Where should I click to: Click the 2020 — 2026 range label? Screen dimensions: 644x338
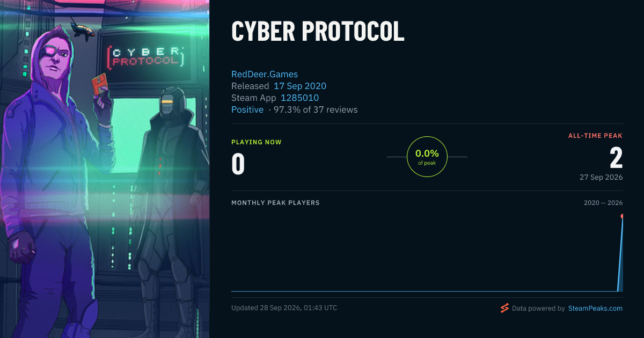(x=603, y=203)
